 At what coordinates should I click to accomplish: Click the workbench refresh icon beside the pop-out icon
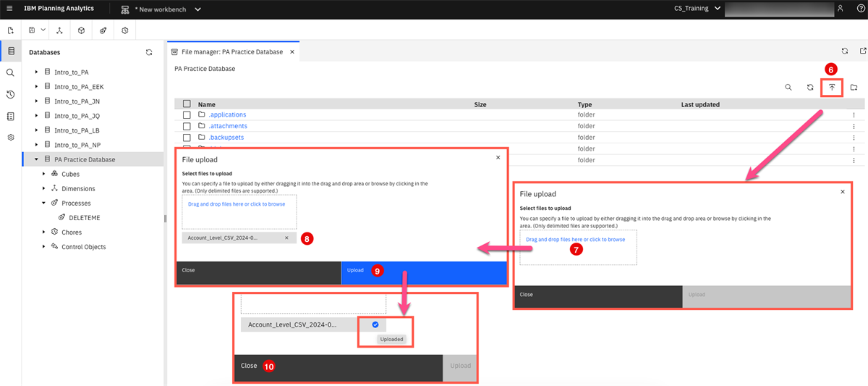click(845, 51)
